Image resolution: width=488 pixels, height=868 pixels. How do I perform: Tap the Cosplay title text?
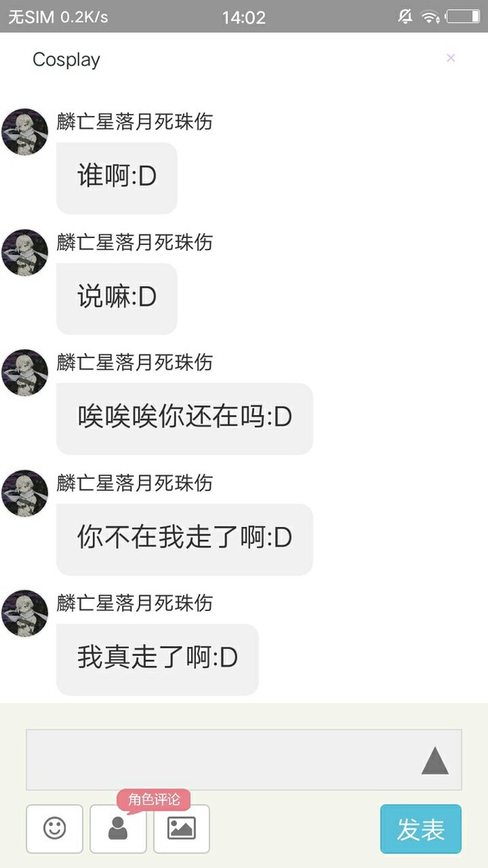tap(66, 59)
